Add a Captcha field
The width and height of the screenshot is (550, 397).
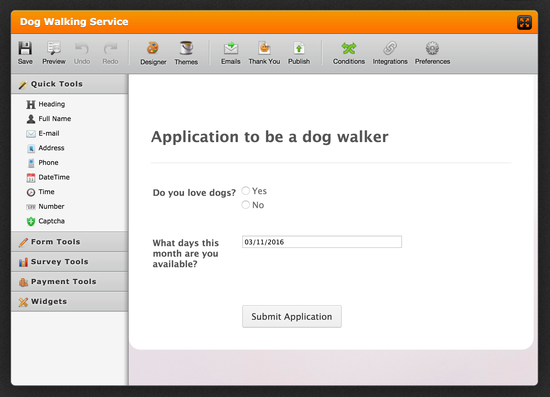click(x=46, y=221)
